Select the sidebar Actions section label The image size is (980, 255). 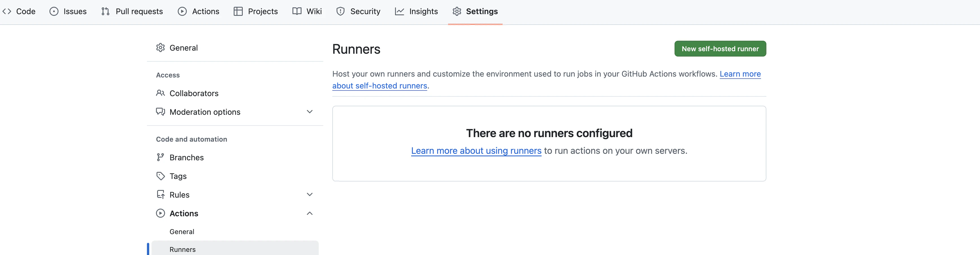point(184,213)
